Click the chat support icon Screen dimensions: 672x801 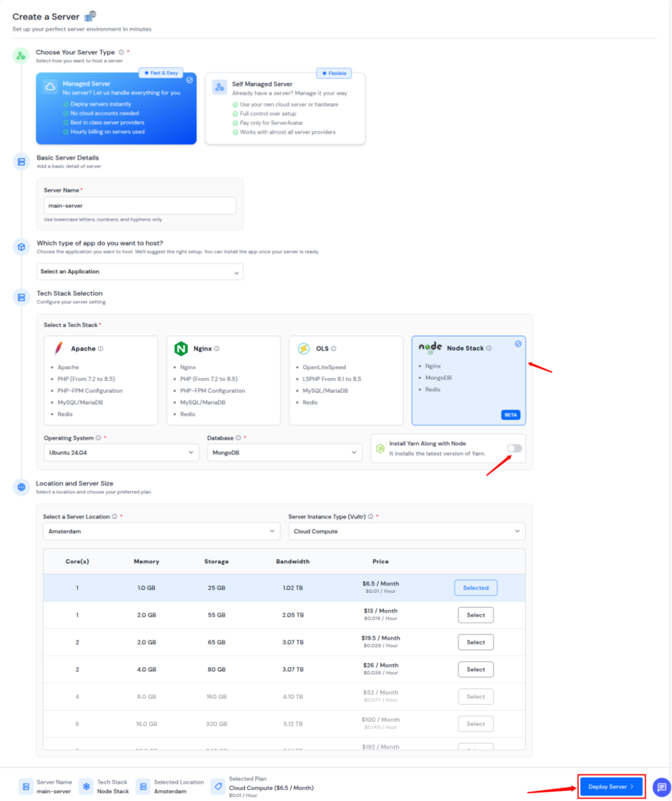coord(661,787)
